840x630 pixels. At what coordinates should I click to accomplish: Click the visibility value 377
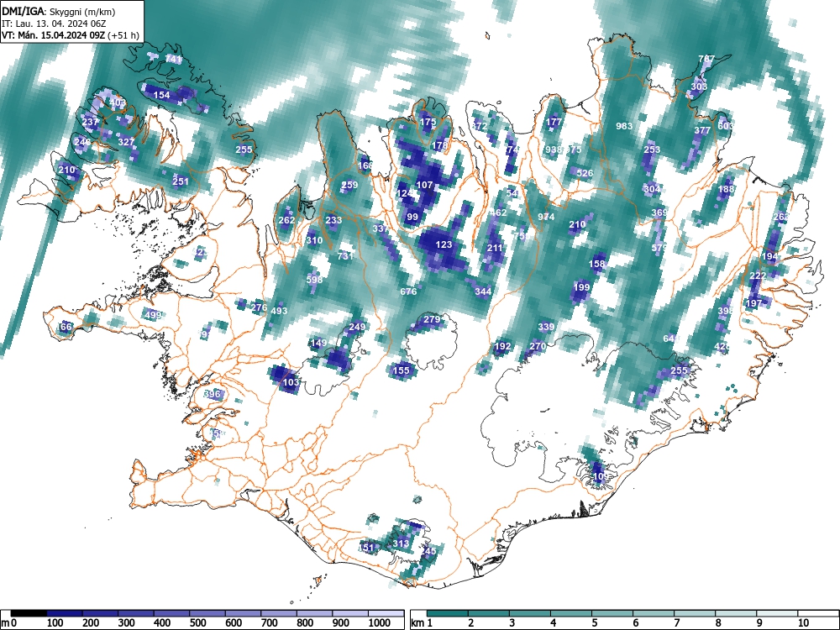pyautogui.click(x=702, y=130)
